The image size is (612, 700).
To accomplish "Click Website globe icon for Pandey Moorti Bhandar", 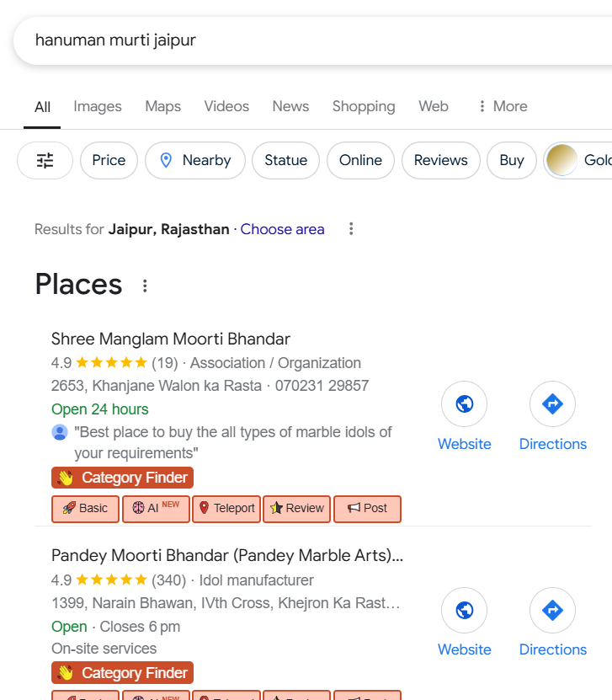I will (x=464, y=610).
